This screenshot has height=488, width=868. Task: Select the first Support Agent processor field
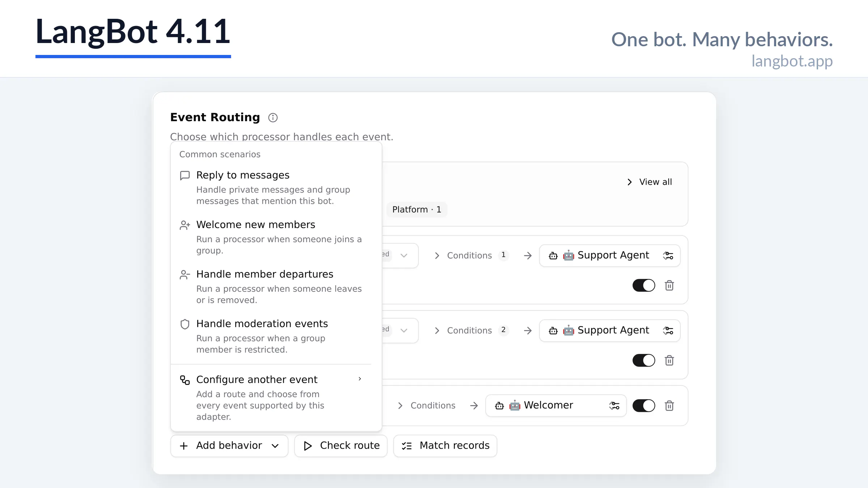[x=610, y=256]
